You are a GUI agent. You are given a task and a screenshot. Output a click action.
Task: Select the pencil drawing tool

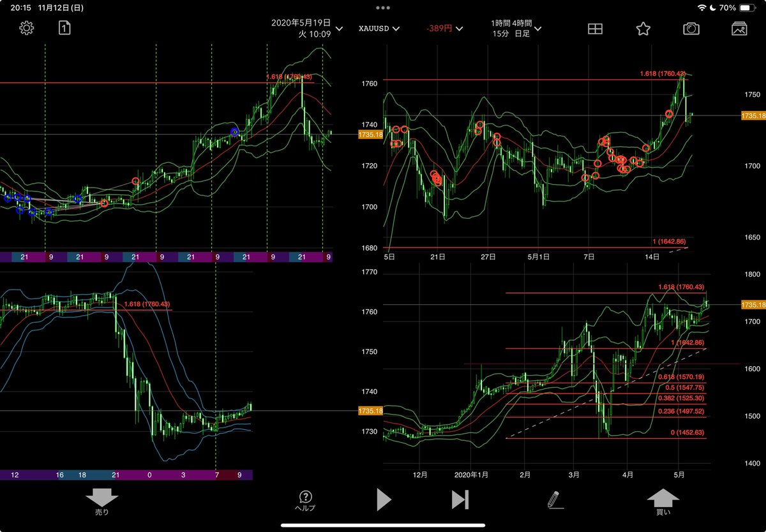pyautogui.click(x=555, y=499)
